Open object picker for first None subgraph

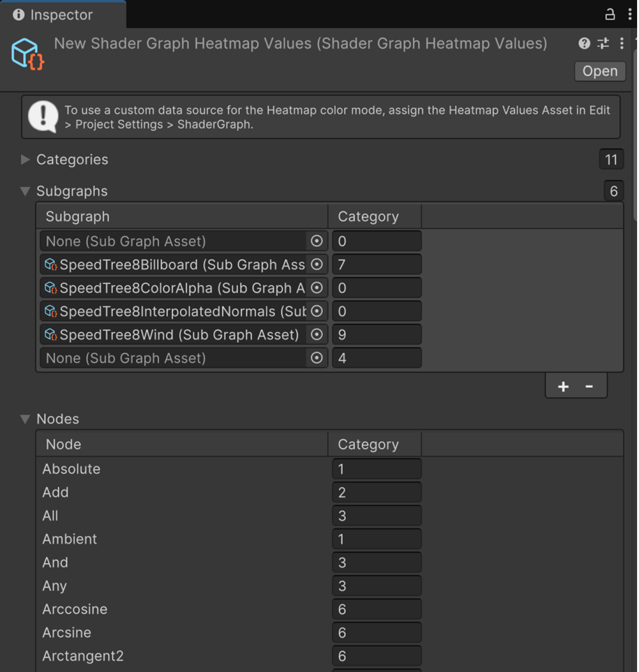[317, 241]
